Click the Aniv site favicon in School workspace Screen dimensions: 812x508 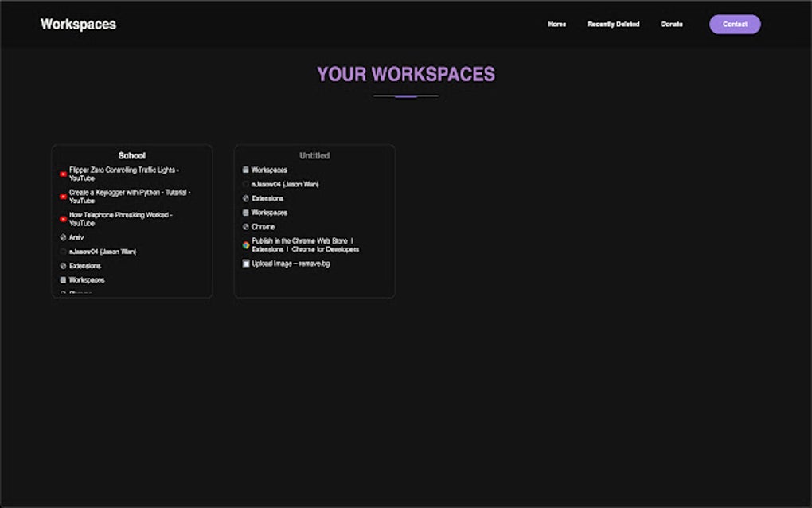pyautogui.click(x=64, y=237)
